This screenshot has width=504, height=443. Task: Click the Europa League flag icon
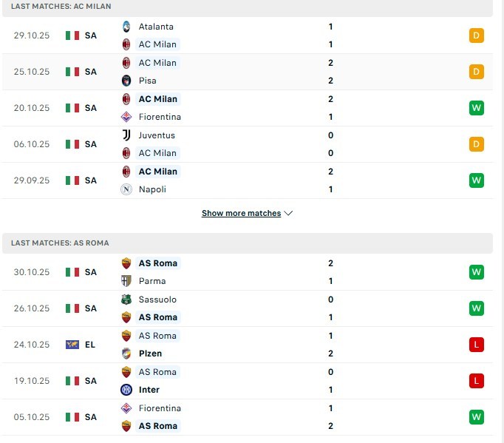pyautogui.click(x=72, y=345)
